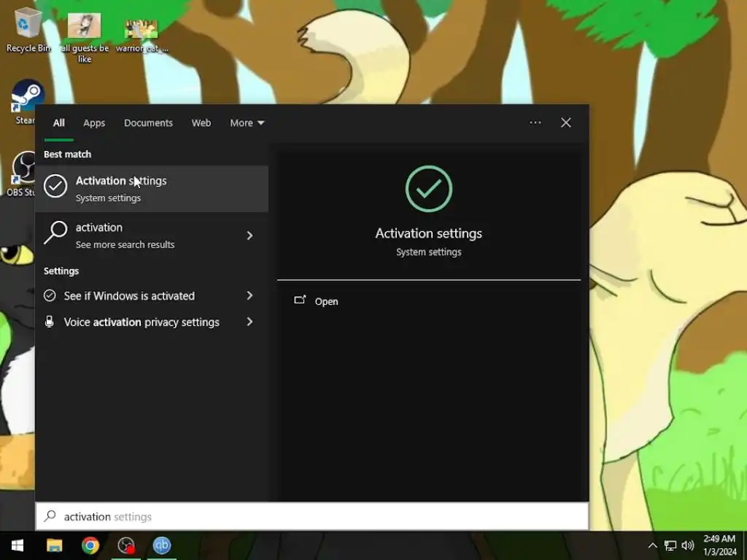Click checkmark icon next to See if Windows

(50, 296)
